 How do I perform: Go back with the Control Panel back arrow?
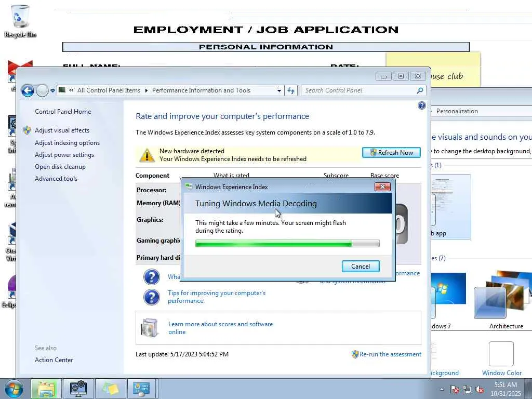[x=28, y=90]
